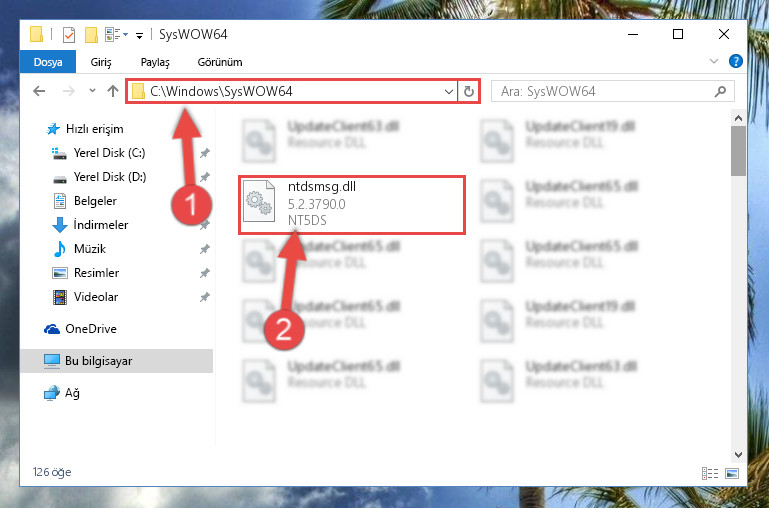
Task: Refresh the SysWOW64 folder view
Action: (469, 92)
